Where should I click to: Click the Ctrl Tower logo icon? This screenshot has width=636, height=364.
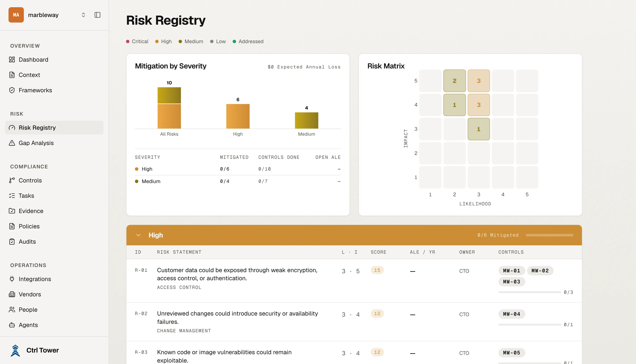pos(15,350)
